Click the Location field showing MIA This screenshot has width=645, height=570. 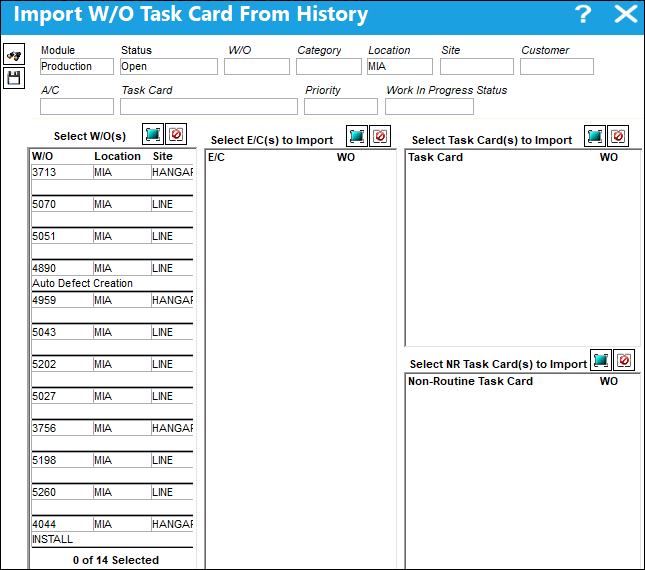pos(400,66)
